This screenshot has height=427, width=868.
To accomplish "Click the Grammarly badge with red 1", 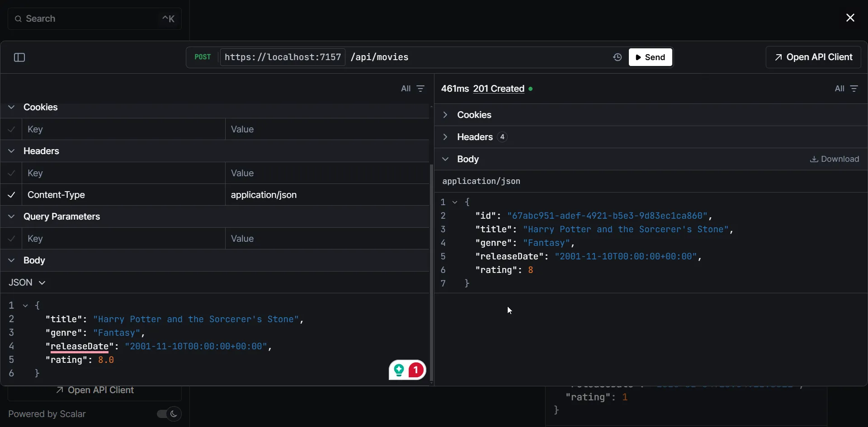I will pyautogui.click(x=407, y=371).
